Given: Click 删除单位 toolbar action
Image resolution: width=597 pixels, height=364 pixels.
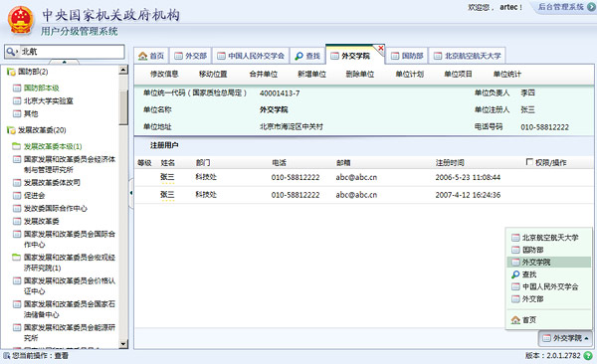Looking at the screenshot, I should 360,74.
